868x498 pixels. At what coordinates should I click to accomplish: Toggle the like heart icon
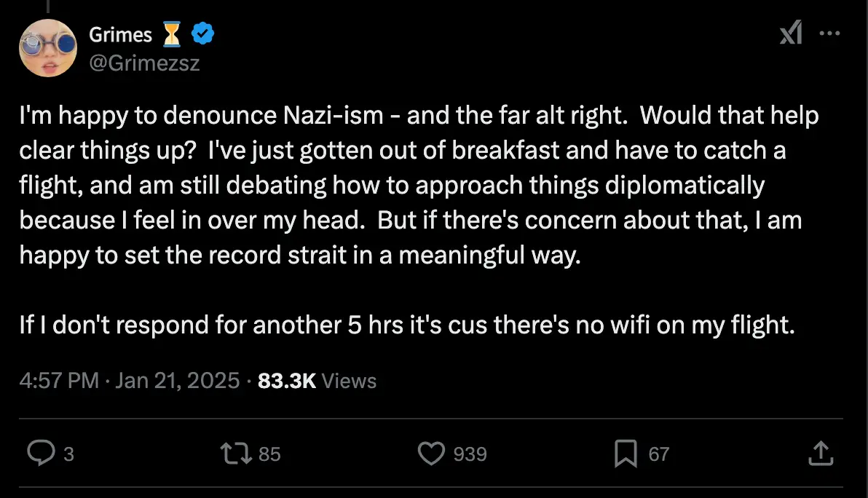click(431, 454)
